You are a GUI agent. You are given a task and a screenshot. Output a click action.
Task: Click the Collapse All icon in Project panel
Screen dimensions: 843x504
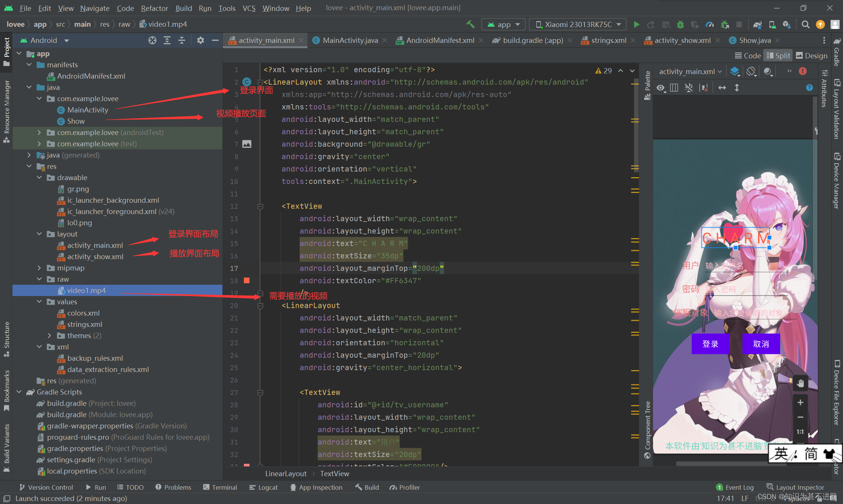tap(182, 40)
